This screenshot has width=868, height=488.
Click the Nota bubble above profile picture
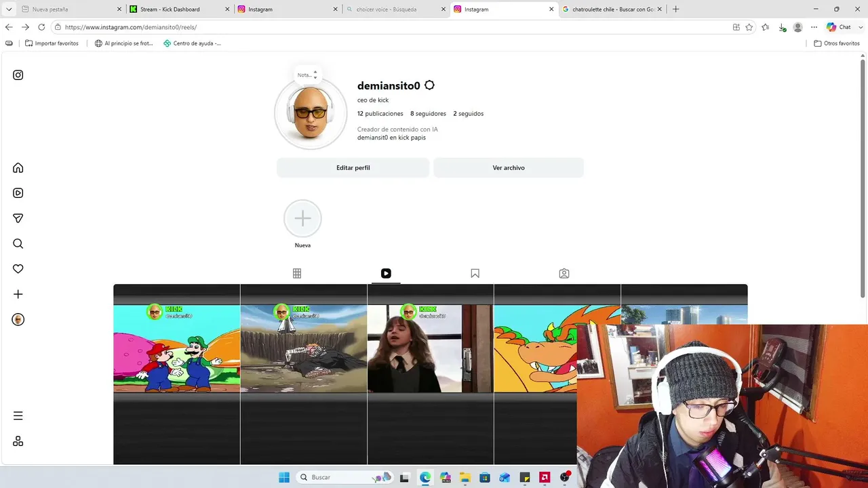point(307,75)
